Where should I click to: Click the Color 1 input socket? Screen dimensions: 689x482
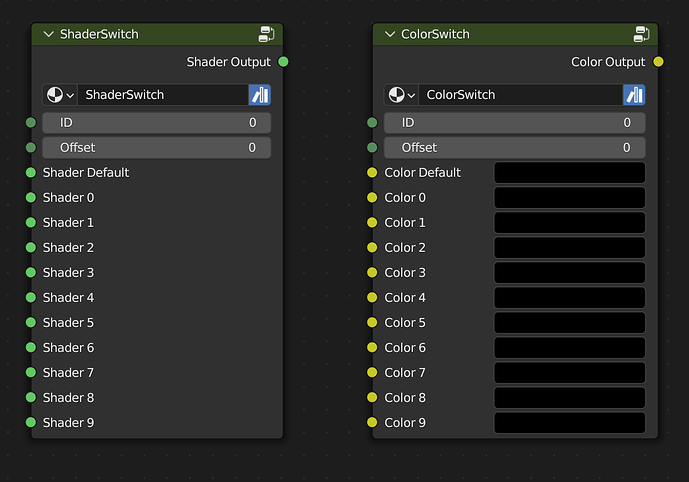pyautogui.click(x=372, y=223)
